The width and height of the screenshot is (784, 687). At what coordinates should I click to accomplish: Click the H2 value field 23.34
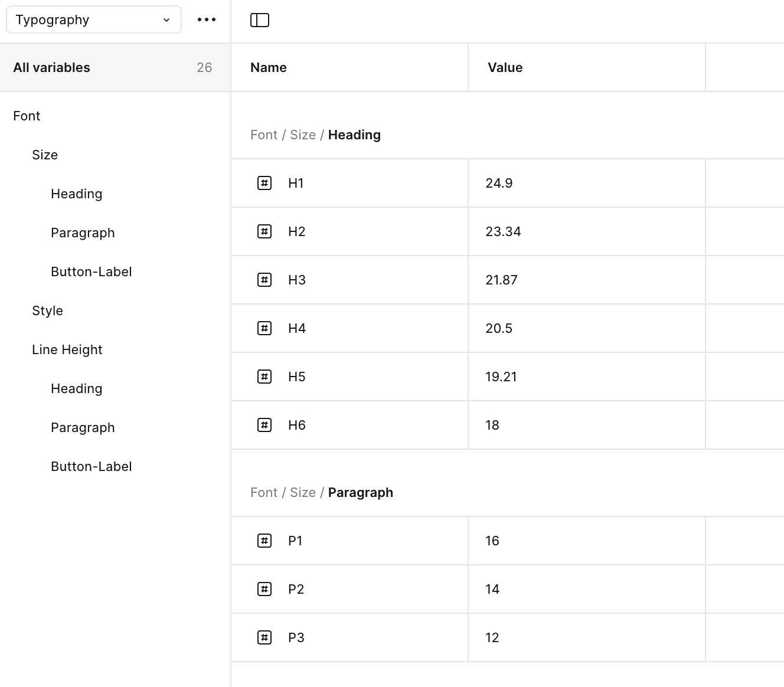click(503, 231)
